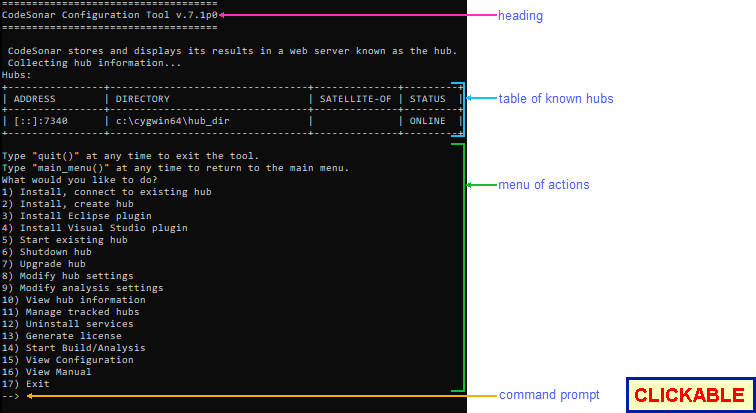This screenshot has height=413, width=756.
Task: Select menu line "2) Install, create hub"
Action: (x=68, y=204)
